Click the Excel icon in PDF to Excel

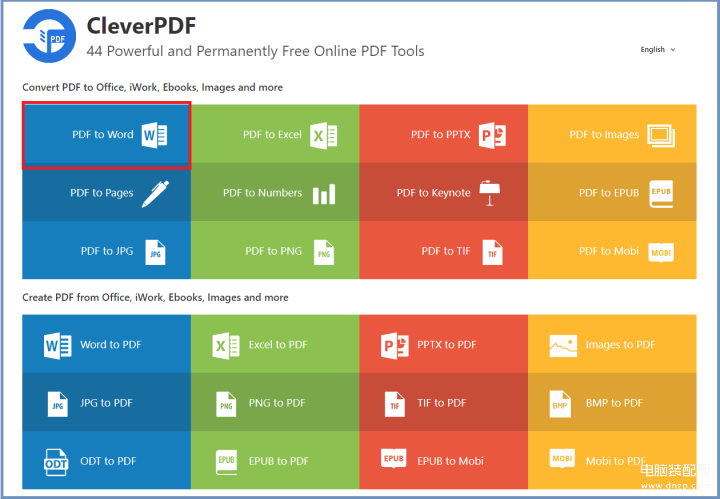[323, 135]
